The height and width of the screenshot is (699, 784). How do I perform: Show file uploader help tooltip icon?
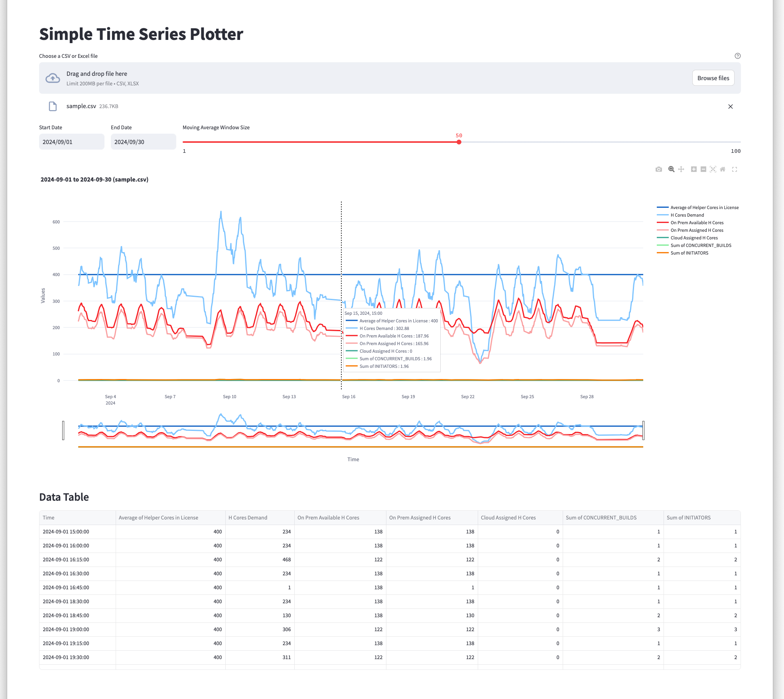pos(737,56)
